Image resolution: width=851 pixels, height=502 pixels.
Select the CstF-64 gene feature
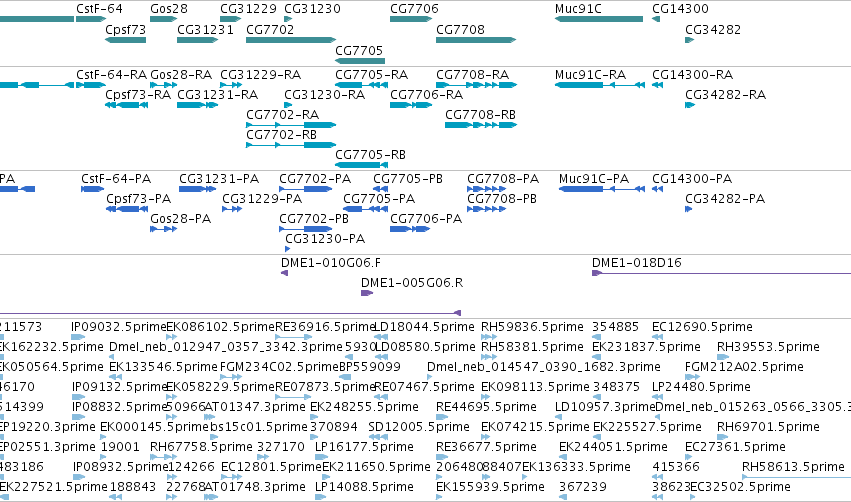(x=91, y=19)
